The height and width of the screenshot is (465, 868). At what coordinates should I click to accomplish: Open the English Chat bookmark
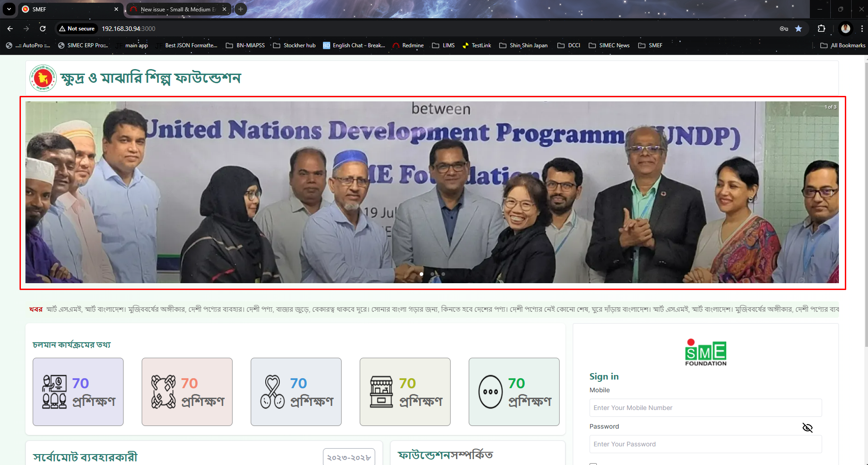[354, 45]
